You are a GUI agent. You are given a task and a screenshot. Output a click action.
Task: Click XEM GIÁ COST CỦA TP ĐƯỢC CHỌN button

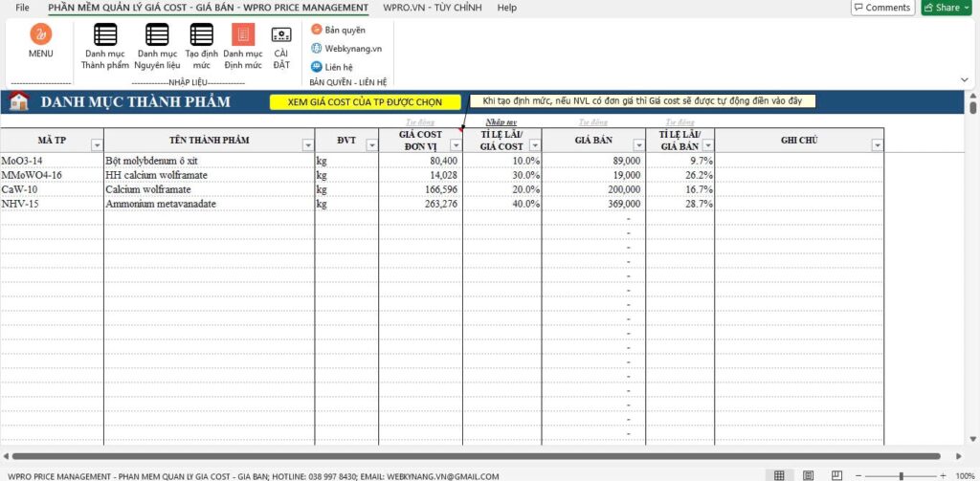pos(365,101)
